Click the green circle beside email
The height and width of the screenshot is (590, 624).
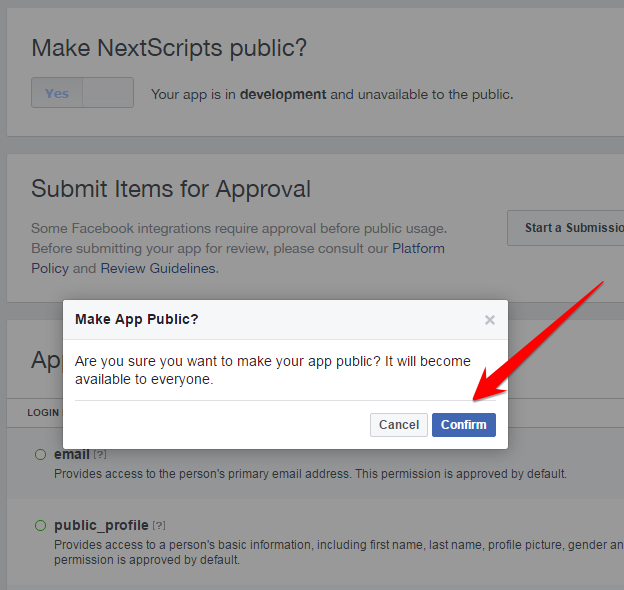click(x=41, y=454)
